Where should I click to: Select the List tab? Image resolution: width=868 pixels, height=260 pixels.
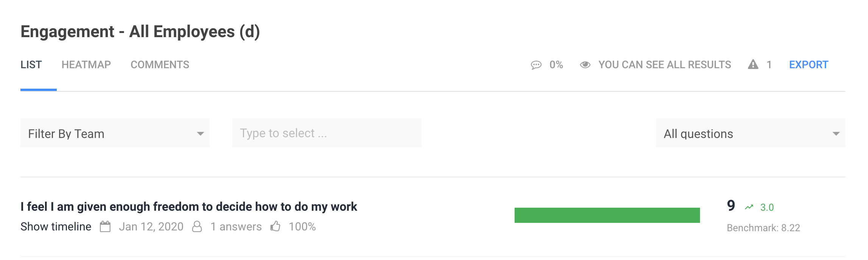click(x=31, y=65)
